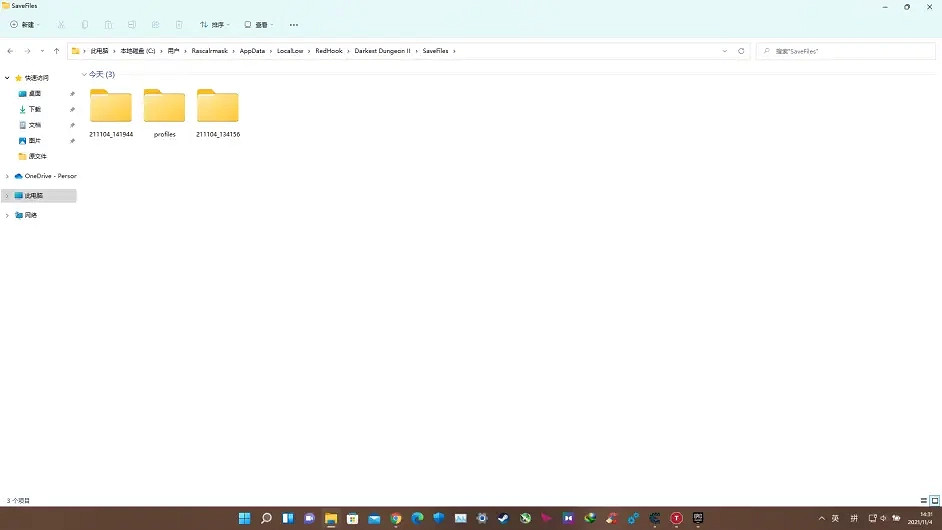Switch to large icons view in status bar

pos(934,500)
